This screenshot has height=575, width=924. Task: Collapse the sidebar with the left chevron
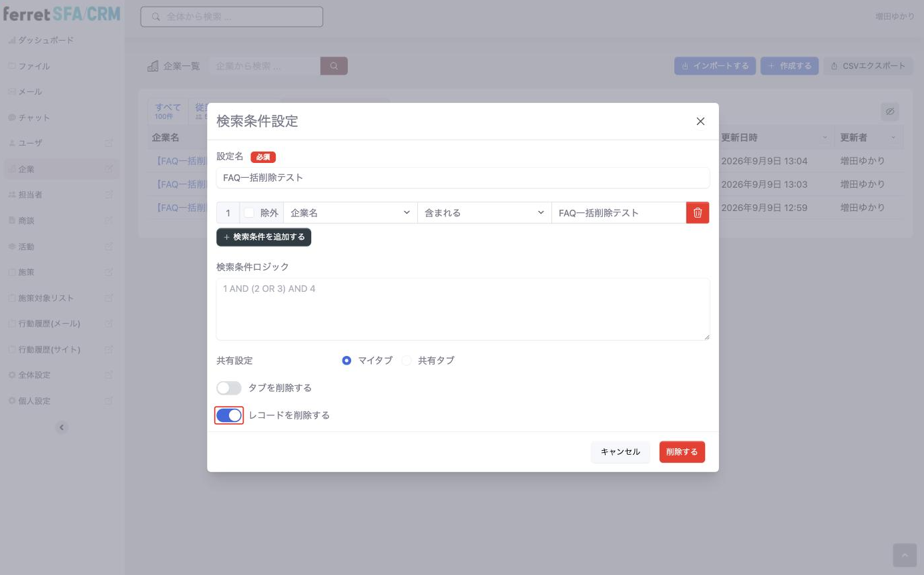pos(62,427)
